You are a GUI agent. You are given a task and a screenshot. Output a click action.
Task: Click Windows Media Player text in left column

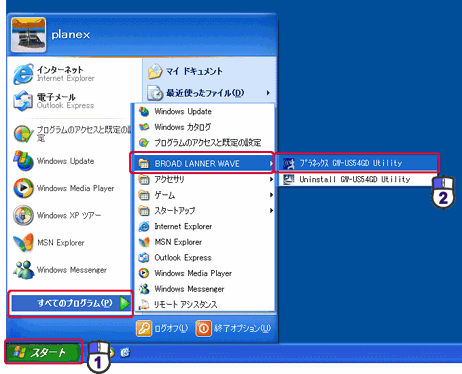click(x=76, y=188)
